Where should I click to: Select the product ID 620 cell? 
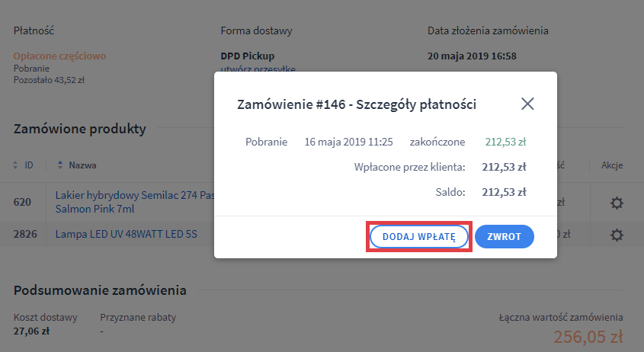click(x=23, y=203)
